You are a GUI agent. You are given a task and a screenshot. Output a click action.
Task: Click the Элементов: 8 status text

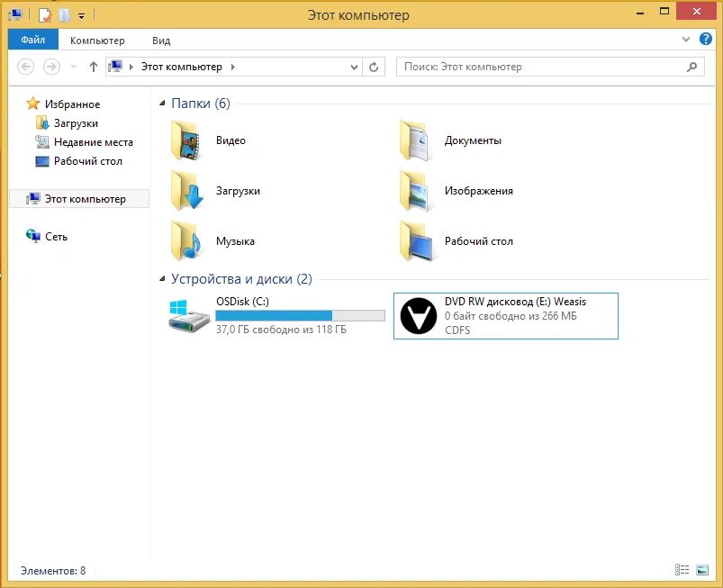53,571
